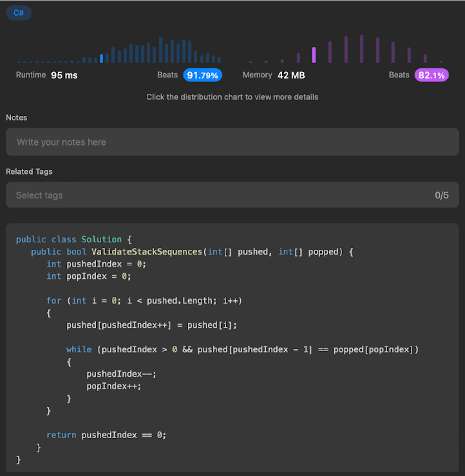Click the Related Tags heading

[x=29, y=172]
